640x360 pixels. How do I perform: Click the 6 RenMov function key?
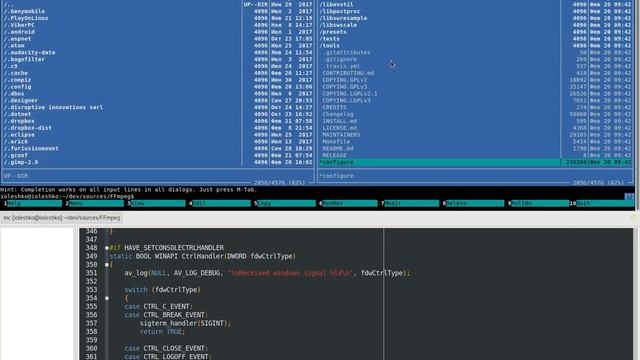[348, 203]
